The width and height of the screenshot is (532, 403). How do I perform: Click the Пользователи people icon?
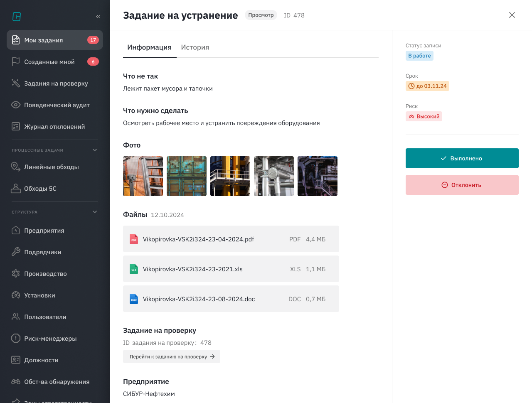pos(16,317)
